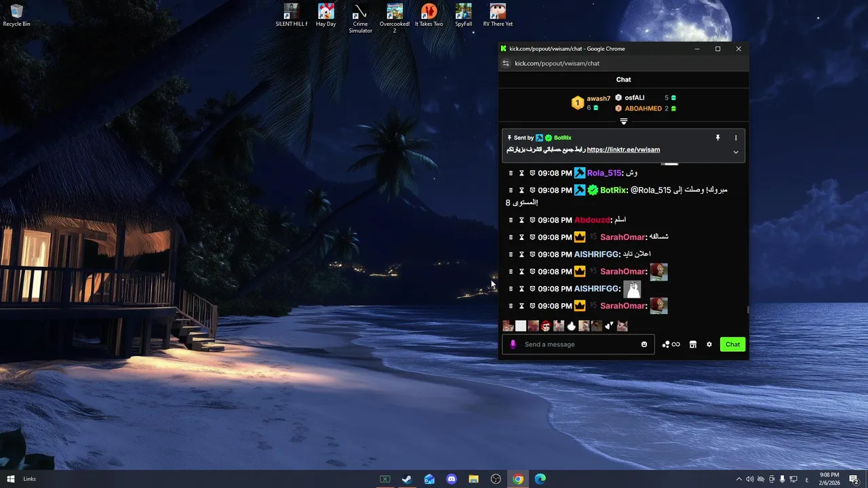Timeout Abdouzd via the hourglass icon
This screenshot has height=488, width=868.
[x=521, y=220]
